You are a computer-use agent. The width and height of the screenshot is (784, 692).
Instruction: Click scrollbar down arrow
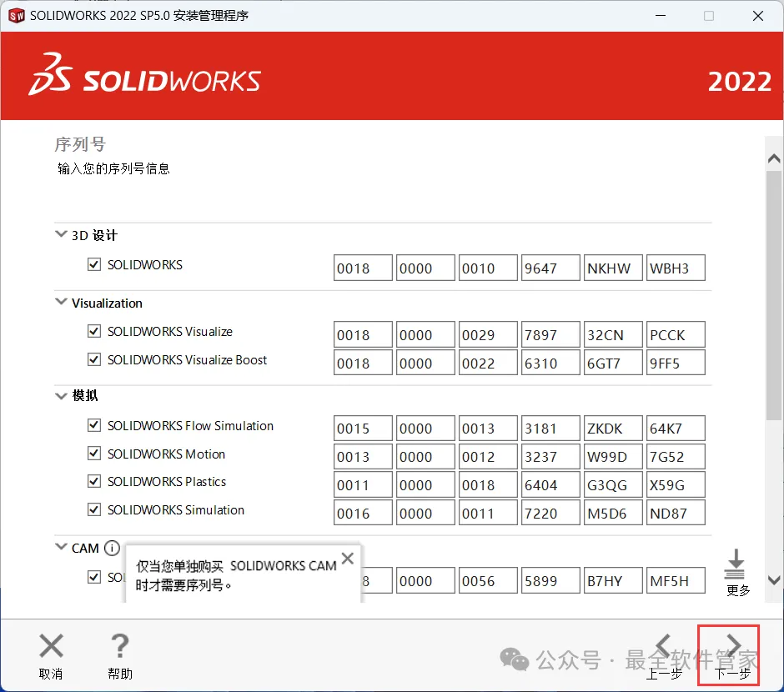pos(774,580)
